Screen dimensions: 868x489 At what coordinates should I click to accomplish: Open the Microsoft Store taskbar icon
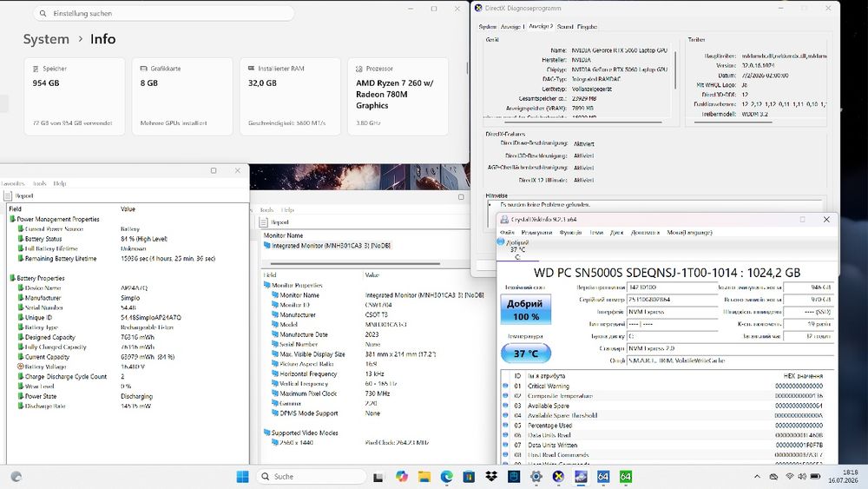click(469, 476)
